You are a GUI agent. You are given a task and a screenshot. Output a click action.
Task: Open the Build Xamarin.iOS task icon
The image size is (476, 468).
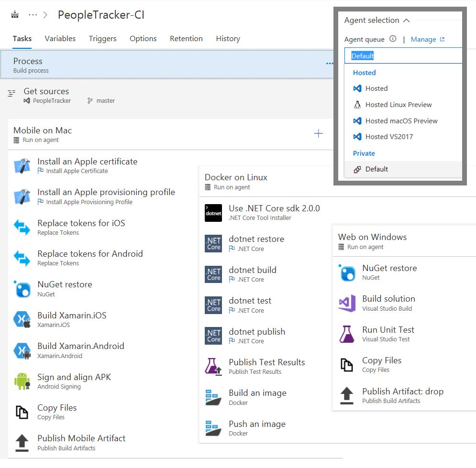[x=22, y=320]
